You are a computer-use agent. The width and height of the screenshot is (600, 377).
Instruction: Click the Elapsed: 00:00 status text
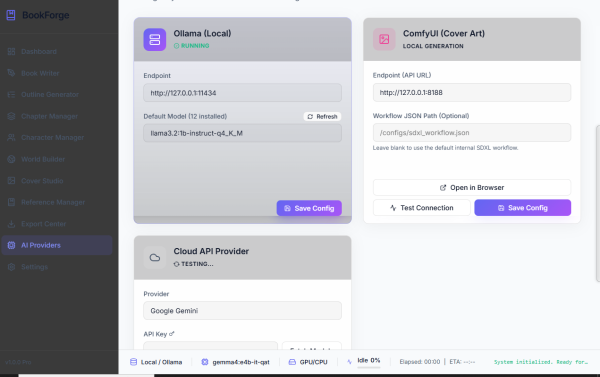pyautogui.click(x=420, y=362)
